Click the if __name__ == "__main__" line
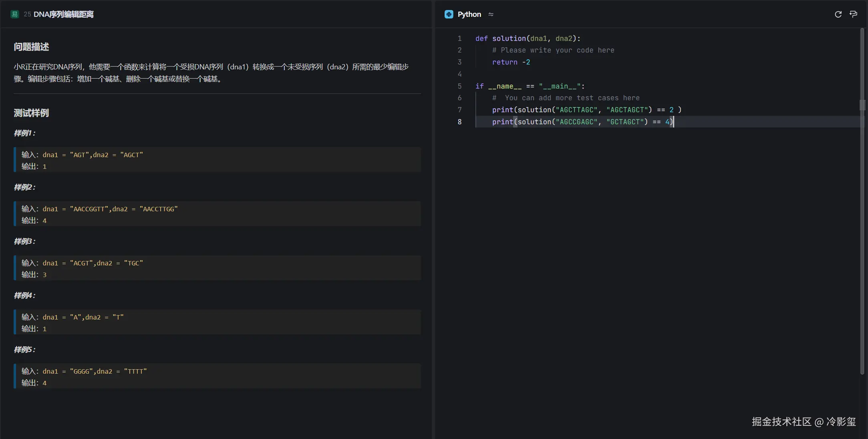868x439 pixels. tap(530, 86)
